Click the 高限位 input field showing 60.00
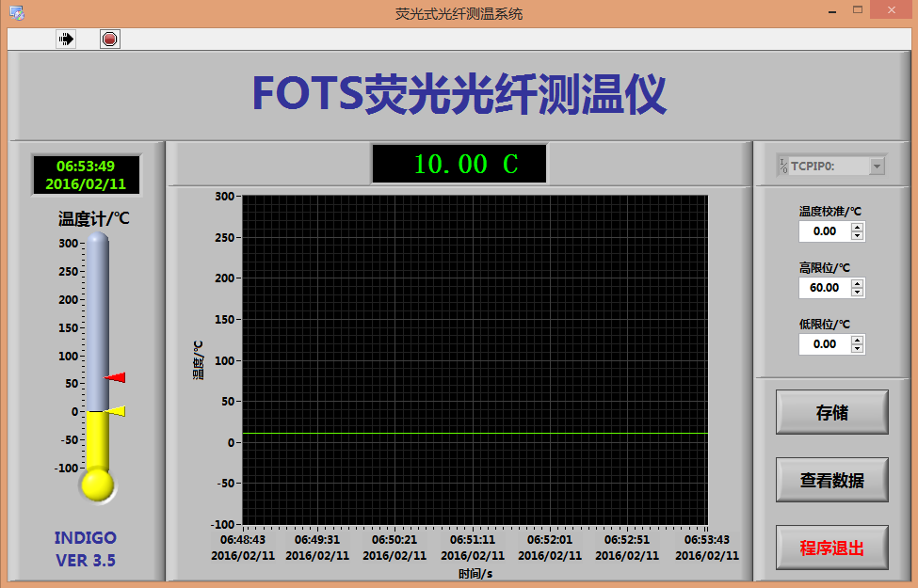918x588 pixels. click(x=825, y=288)
